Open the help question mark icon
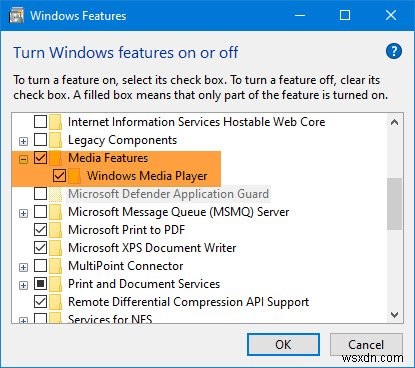The width and height of the screenshot is (415, 368). (394, 52)
